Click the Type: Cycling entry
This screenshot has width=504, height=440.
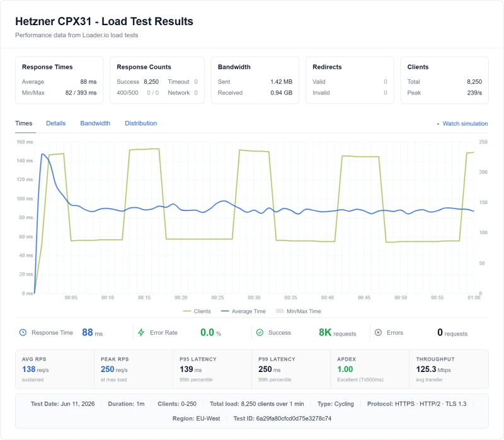336,404
